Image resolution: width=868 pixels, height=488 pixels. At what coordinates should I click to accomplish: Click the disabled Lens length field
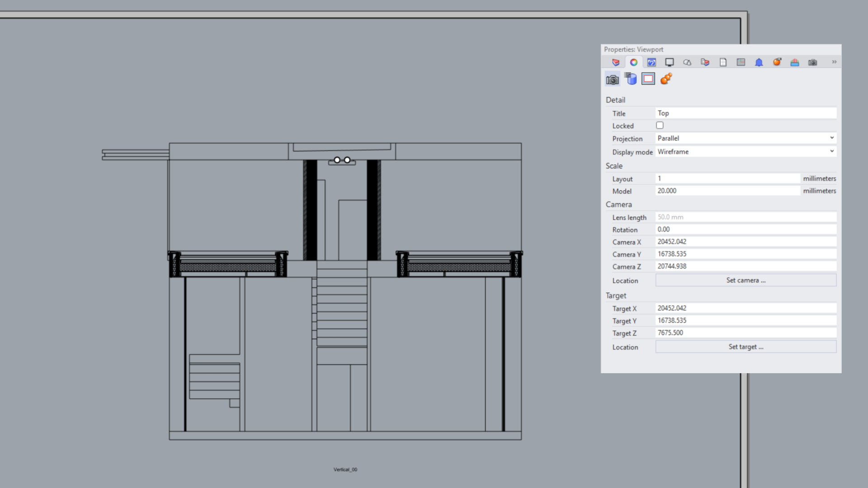pyautogui.click(x=746, y=217)
